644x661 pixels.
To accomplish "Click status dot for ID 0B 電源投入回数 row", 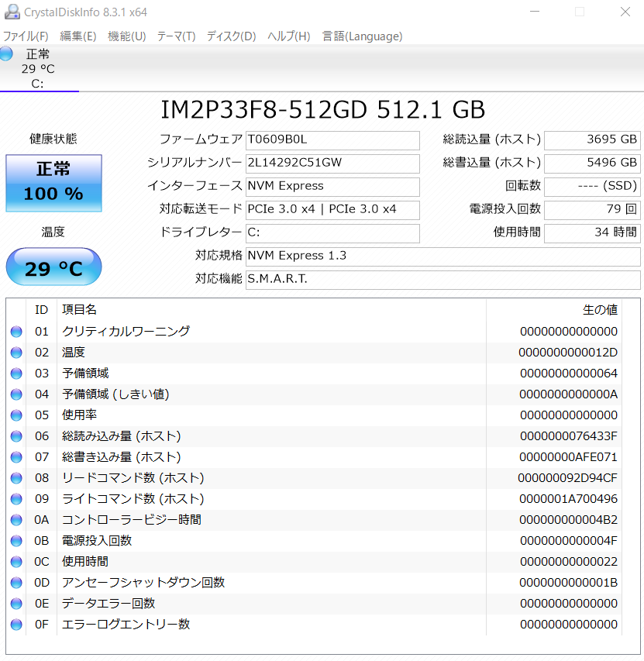I will tap(16, 541).
